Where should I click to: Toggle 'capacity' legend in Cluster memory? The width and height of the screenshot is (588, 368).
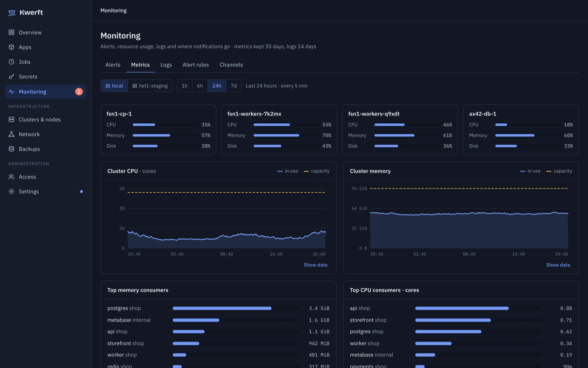point(559,171)
